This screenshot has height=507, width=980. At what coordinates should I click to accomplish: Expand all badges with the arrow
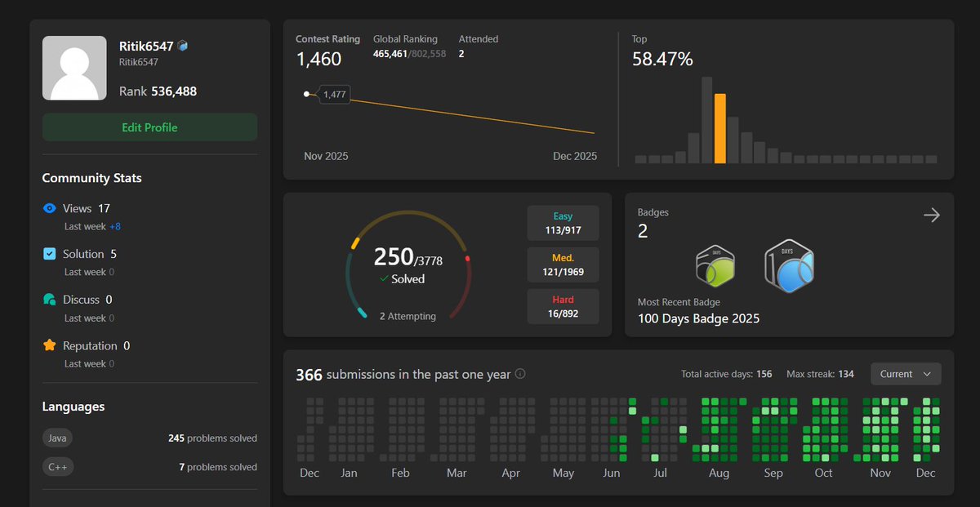pyautogui.click(x=931, y=215)
